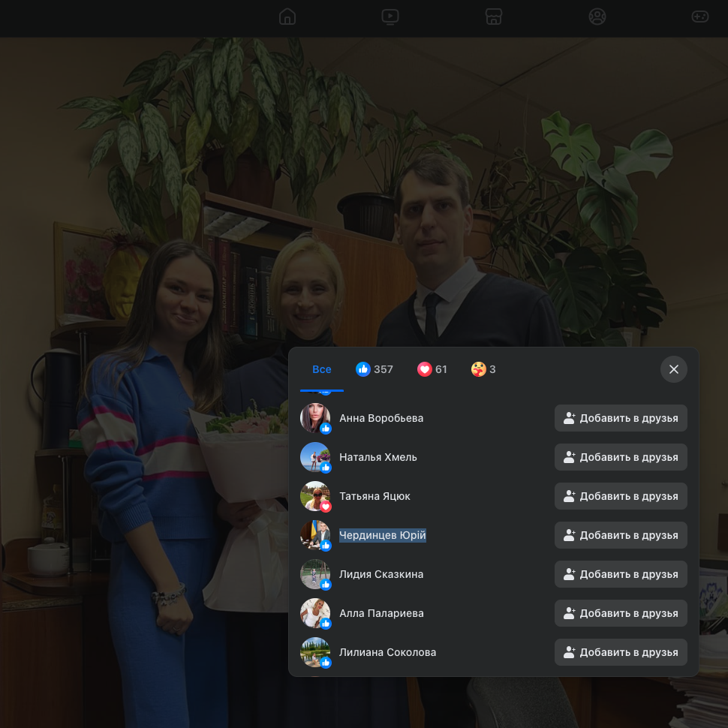728x728 pixels.
Task: Add Лилиана Соколова as a friend
Action: coord(621,652)
